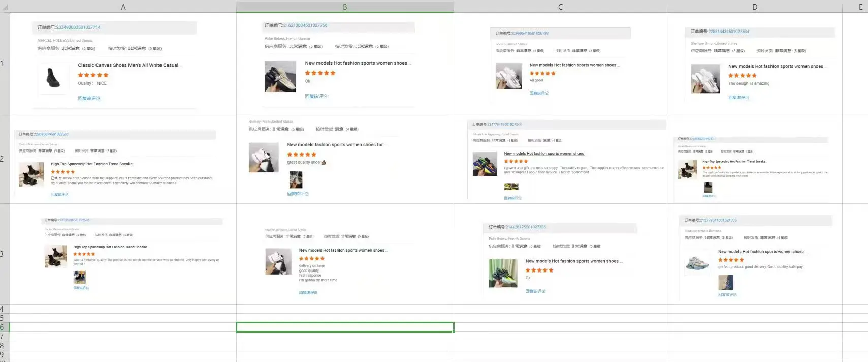The height and width of the screenshot is (362, 868).
Task: Click the sneaker photo beside 'delivery on time' review
Action: (x=278, y=261)
